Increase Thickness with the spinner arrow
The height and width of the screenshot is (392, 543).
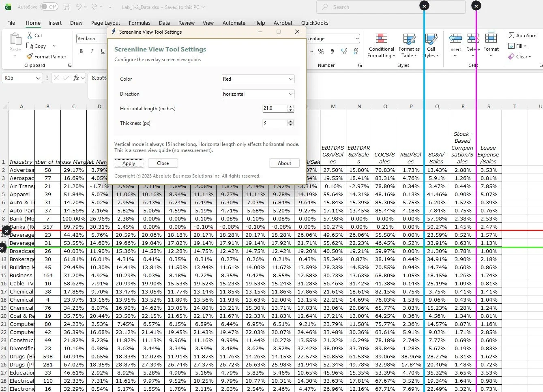(x=291, y=121)
